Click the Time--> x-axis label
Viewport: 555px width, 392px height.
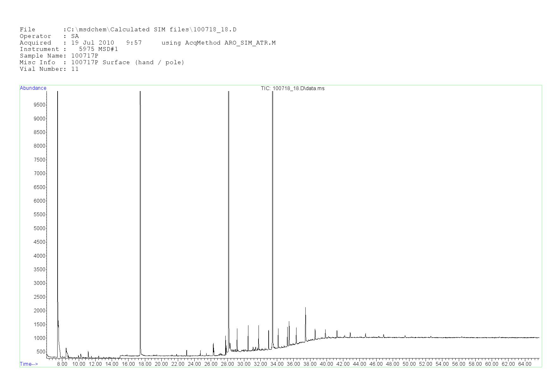coord(29,364)
